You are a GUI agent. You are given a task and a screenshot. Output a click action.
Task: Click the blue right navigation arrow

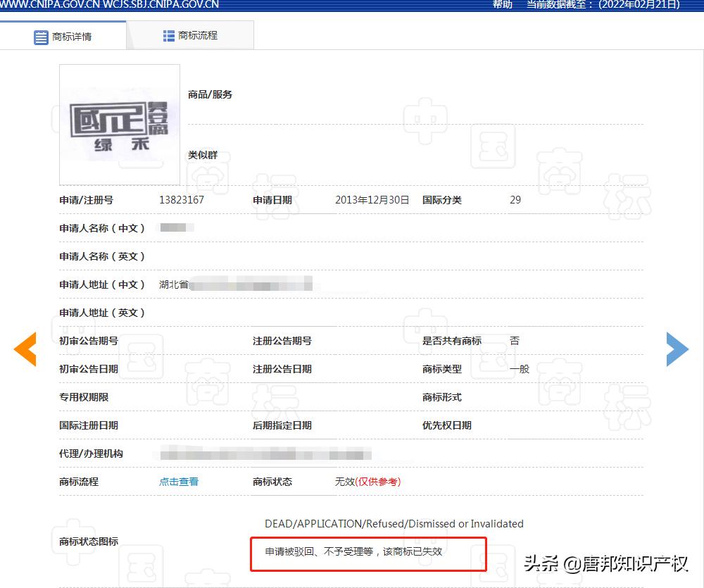(677, 349)
